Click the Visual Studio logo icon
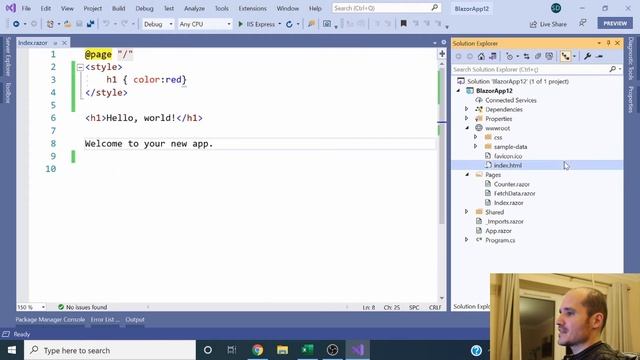The height and width of the screenshot is (360, 640). pos(11,8)
